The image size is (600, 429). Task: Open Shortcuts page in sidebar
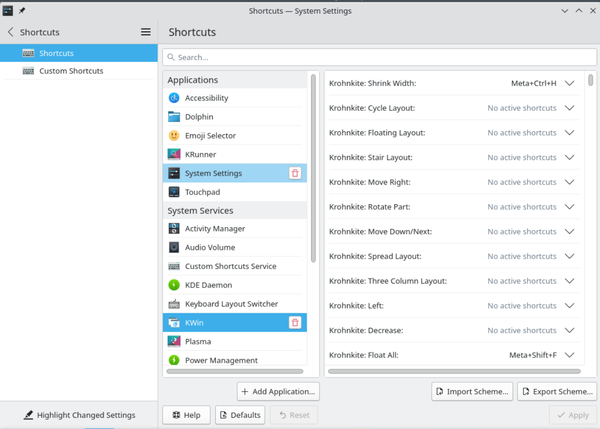(x=78, y=53)
